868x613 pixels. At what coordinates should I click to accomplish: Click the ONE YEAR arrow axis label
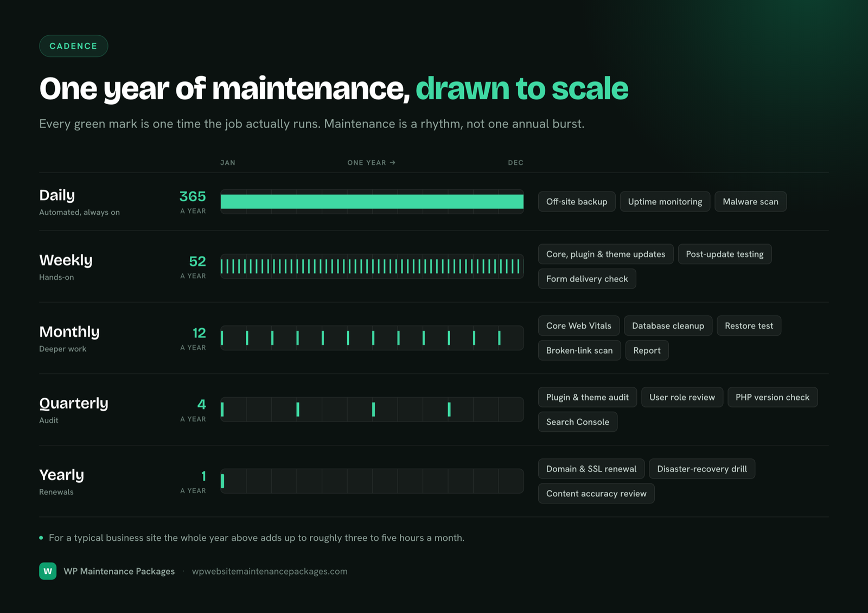[x=372, y=163]
